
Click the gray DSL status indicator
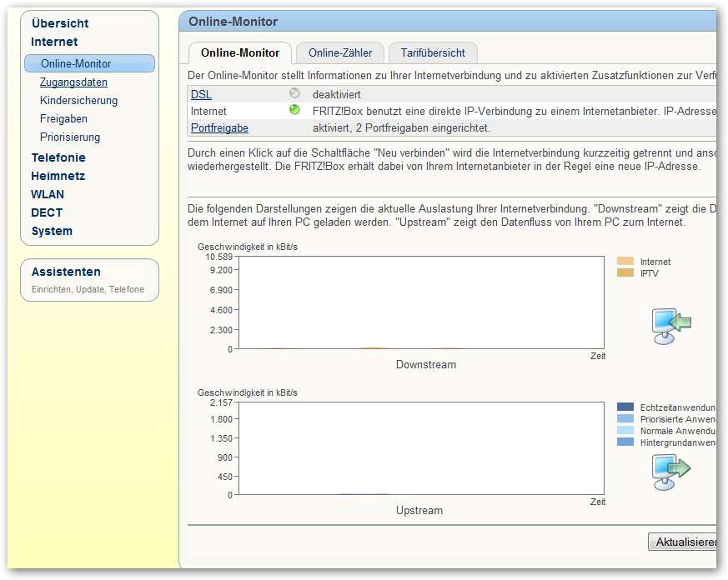tap(294, 93)
